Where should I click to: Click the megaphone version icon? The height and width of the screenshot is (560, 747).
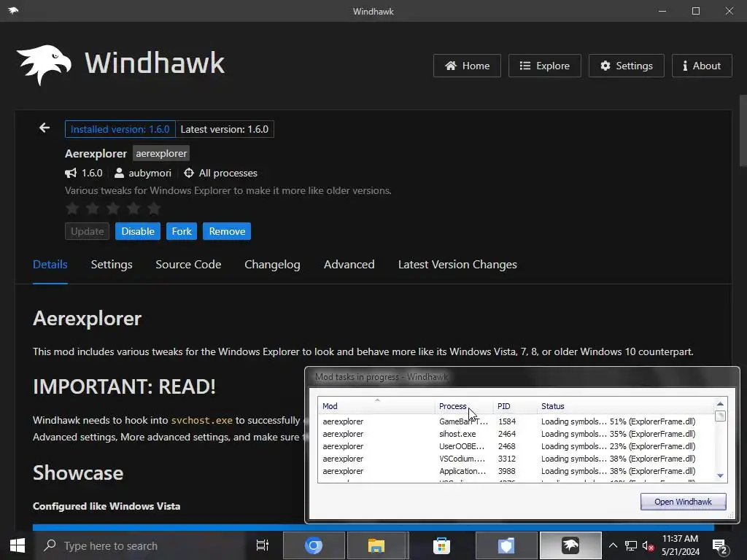coord(71,173)
